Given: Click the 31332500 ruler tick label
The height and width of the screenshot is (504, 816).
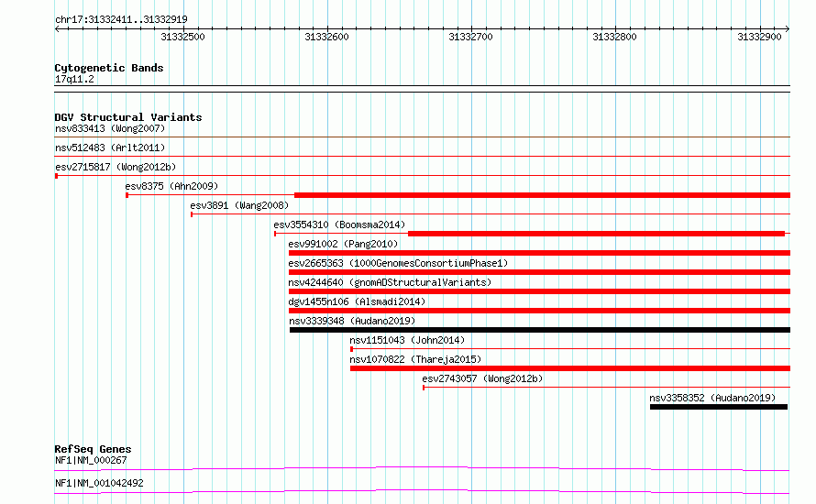Looking at the screenshot, I should point(182,37).
